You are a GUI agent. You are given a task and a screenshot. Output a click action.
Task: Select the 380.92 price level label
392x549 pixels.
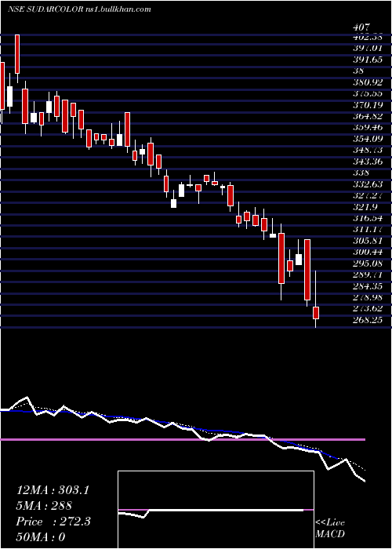coord(368,82)
